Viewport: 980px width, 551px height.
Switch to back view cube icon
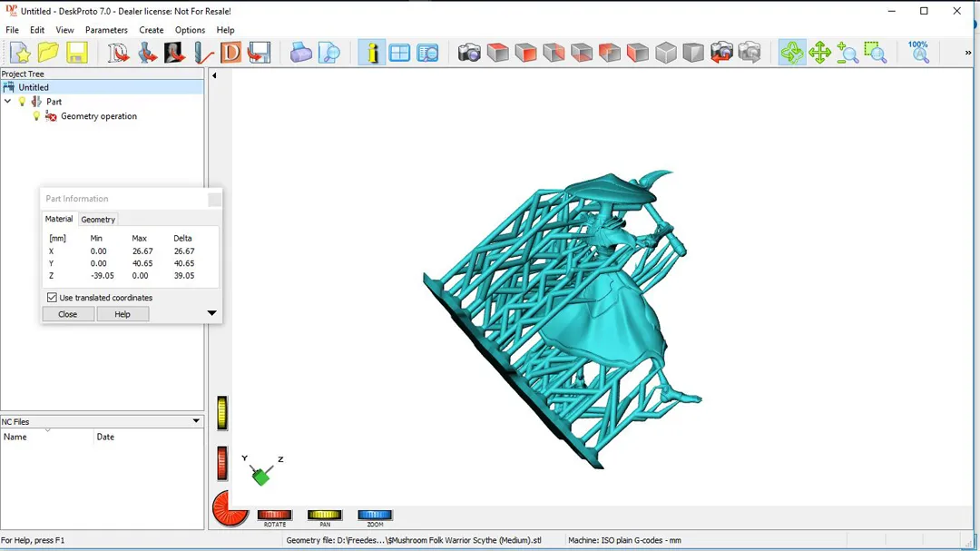[x=610, y=53]
